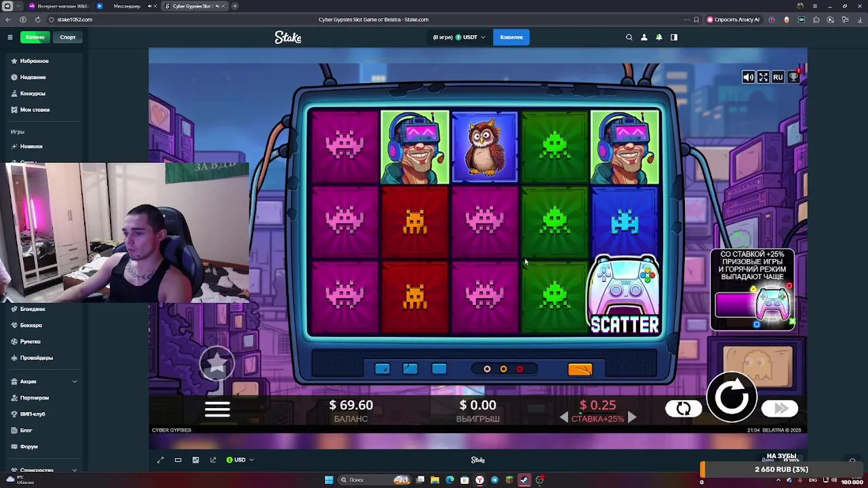The height and width of the screenshot is (488, 868).
Task: Open Yandex Browser from the taskbar
Action: [479, 480]
